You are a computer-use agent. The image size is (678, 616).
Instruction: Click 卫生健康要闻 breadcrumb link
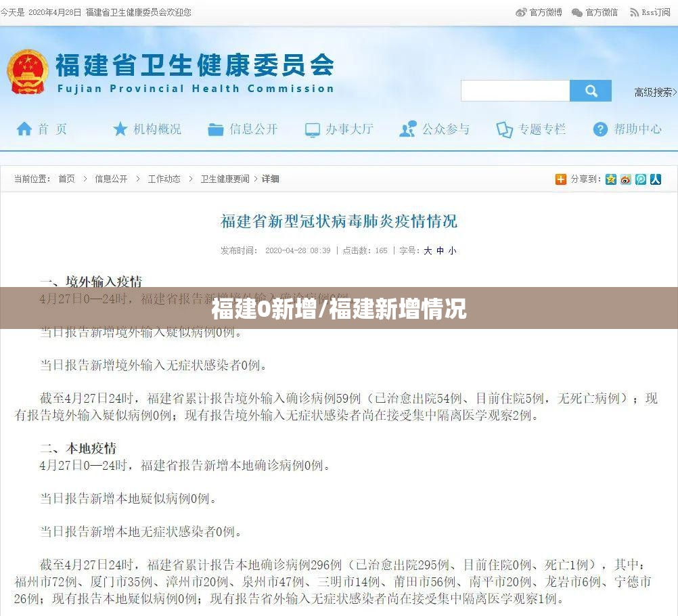pyautogui.click(x=225, y=179)
